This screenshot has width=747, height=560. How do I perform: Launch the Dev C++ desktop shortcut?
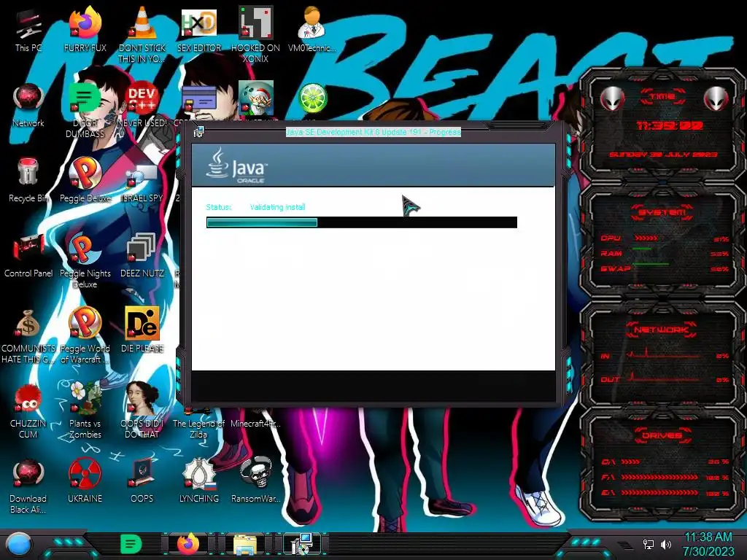point(142,98)
